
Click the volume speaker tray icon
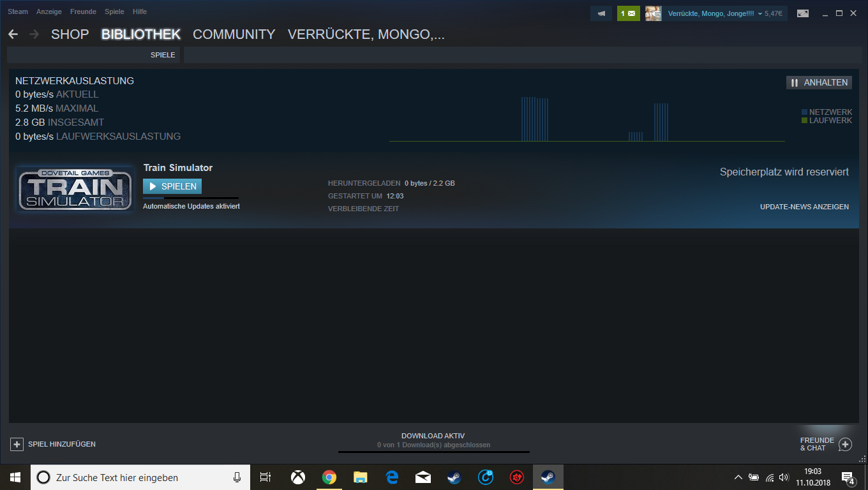click(x=784, y=477)
